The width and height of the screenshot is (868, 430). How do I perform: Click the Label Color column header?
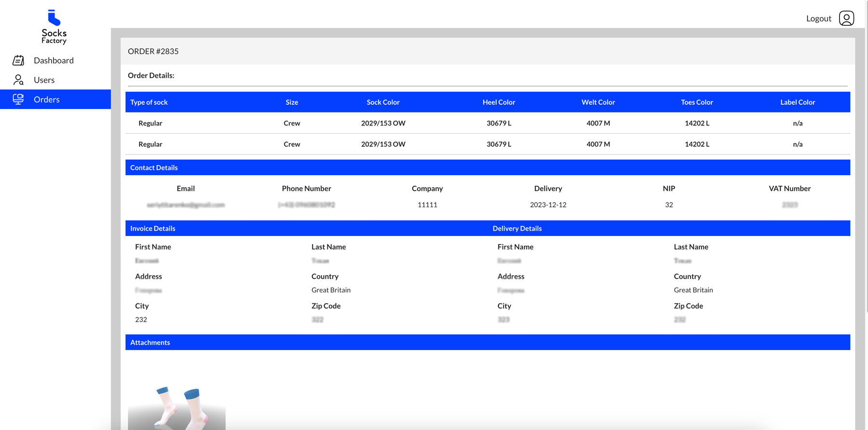(x=798, y=102)
